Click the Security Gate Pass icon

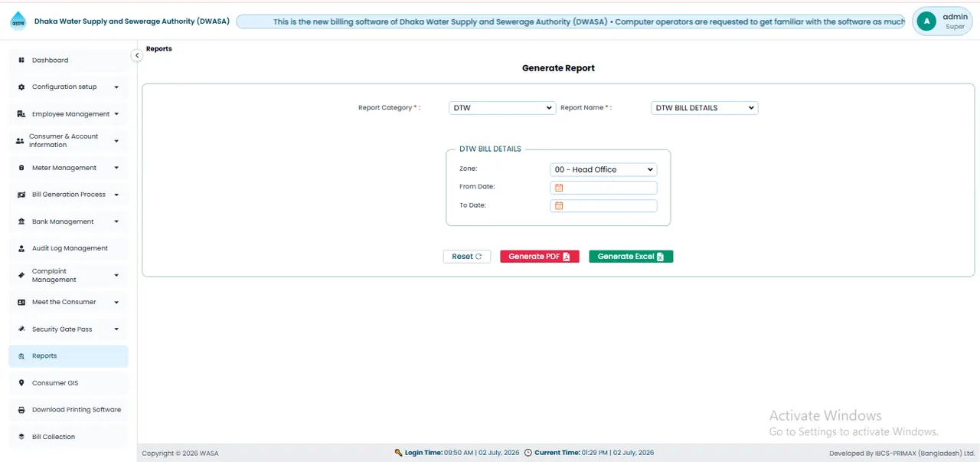pos(21,329)
